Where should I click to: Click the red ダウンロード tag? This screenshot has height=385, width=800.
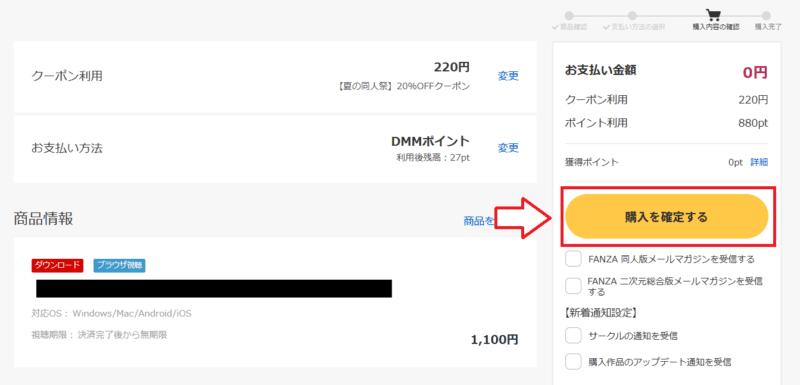pyautogui.click(x=57, y=265)
